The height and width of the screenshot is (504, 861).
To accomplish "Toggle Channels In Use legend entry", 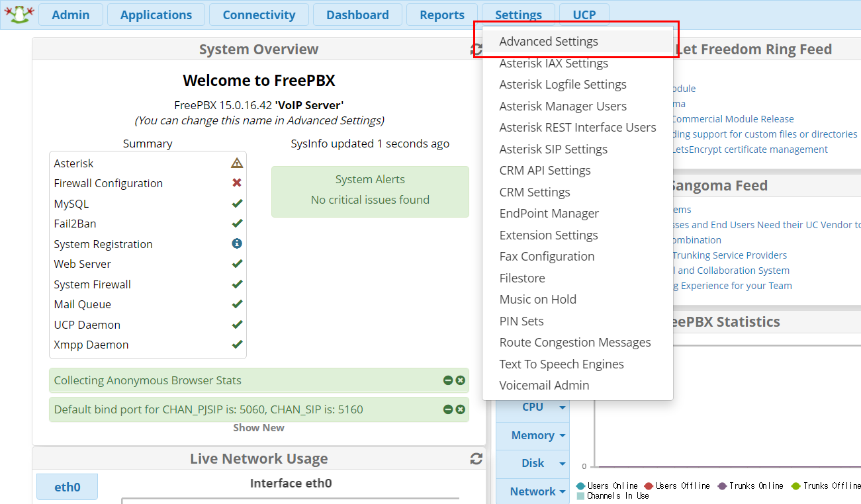I will (613, 495).
